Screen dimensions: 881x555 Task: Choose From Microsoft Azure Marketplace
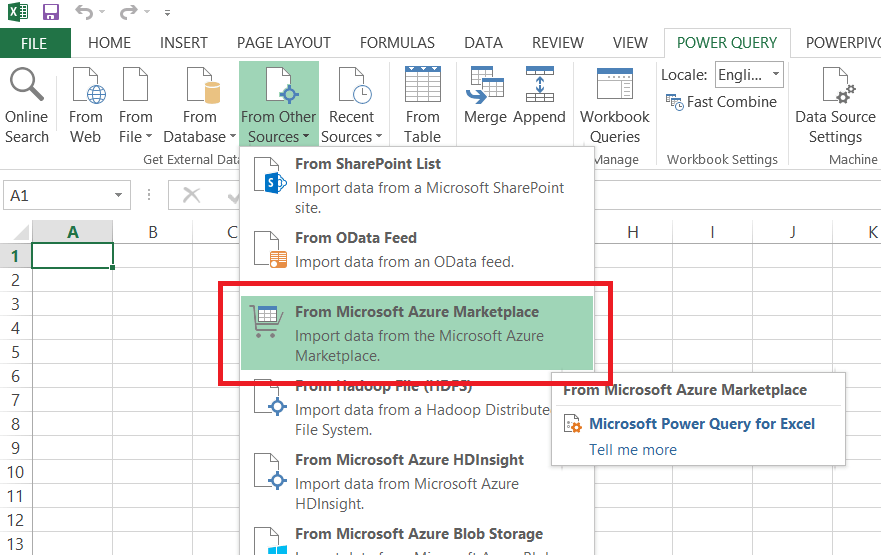[416, 333]
